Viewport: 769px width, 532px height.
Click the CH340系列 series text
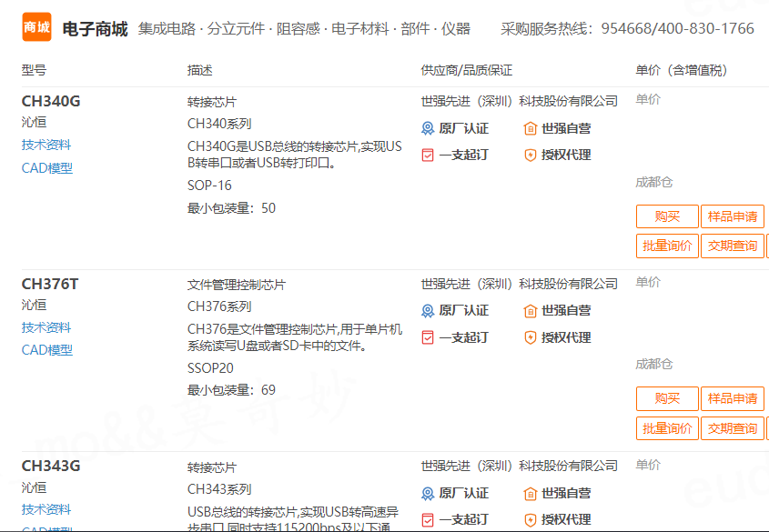tap(219, 124)
